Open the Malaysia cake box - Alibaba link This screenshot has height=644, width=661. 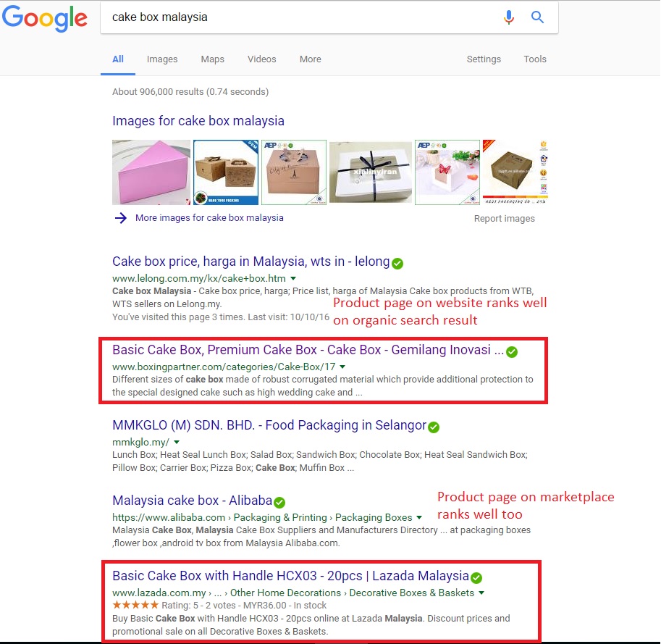click(x=193, y=501)
